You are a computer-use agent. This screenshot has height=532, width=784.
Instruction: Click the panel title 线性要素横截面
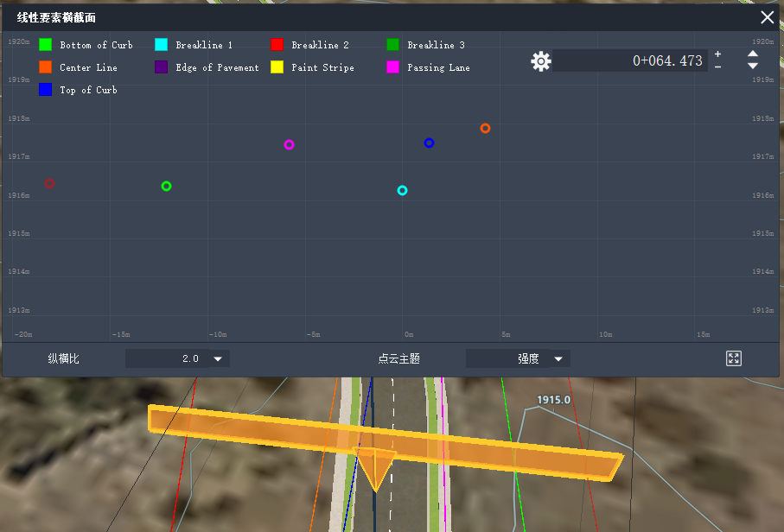pos(56,18)
